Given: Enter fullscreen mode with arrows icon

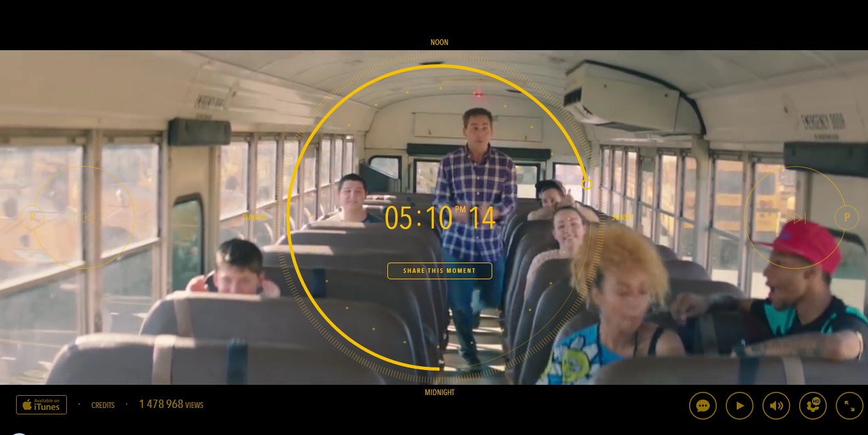Looking at the screenshot, I should (x=849, y=406).
